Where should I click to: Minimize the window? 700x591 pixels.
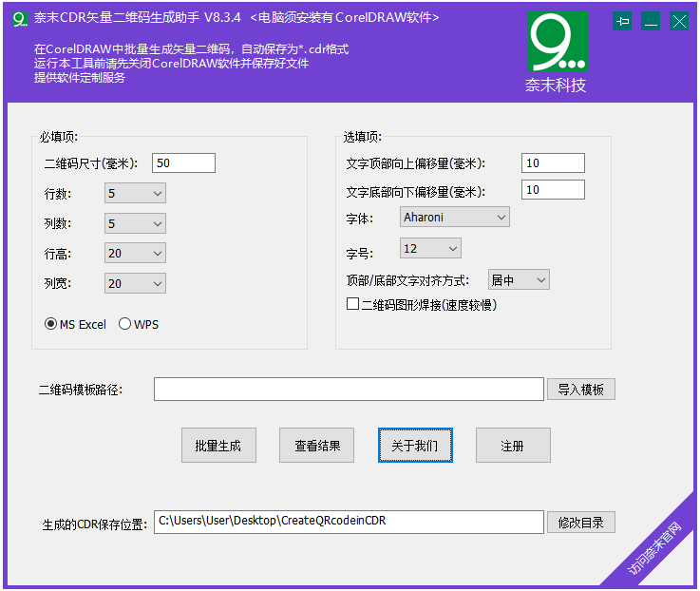651,21
